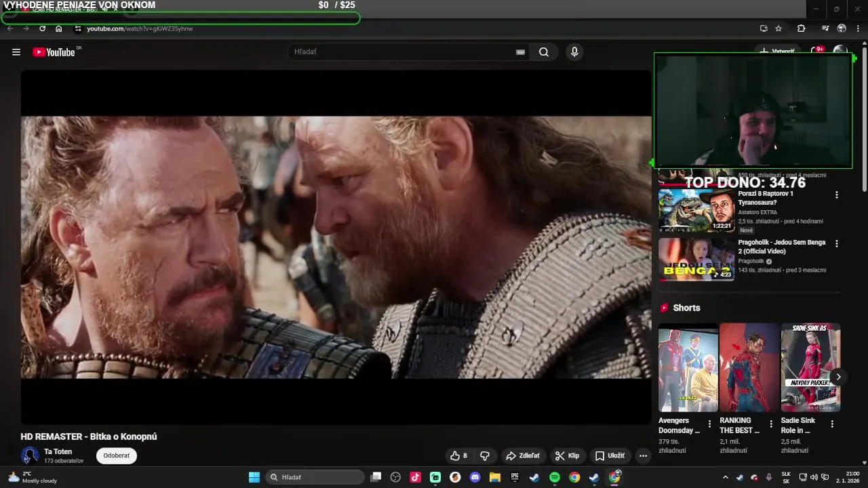Open browser extensions puzzle icon

(x=801, y=28)
